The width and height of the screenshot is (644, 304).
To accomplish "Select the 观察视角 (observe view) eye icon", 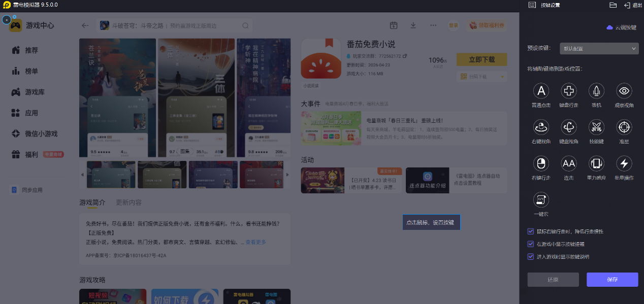I will [624, 91].
